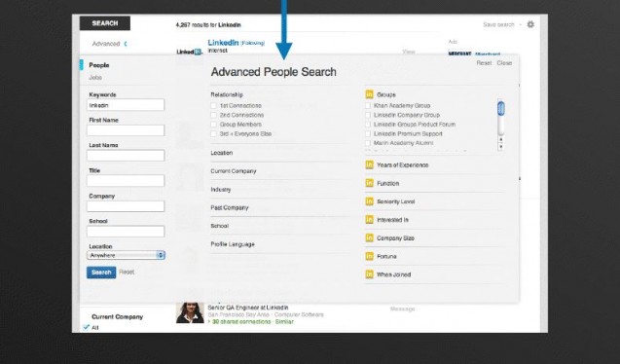
Task: Click the Title input field
Action: pos(126,181)
